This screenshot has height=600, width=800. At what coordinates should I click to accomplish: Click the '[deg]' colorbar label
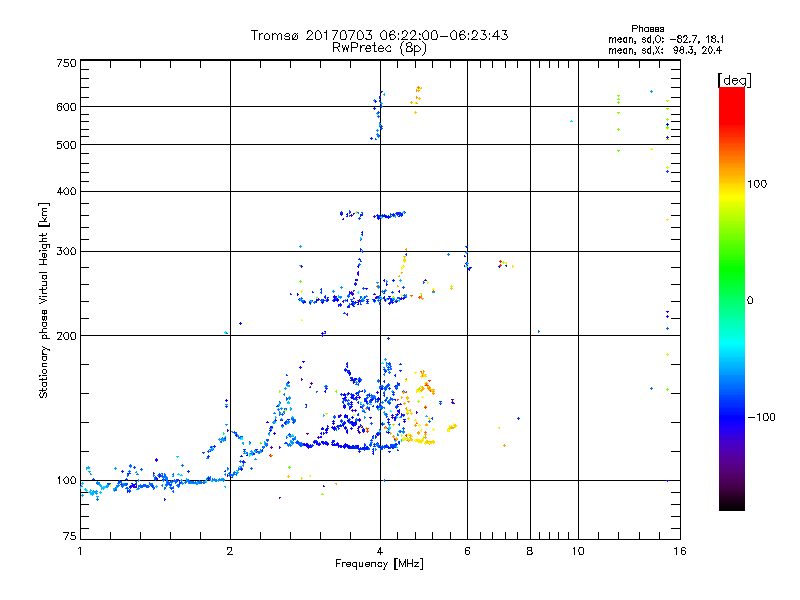(x=734, y=80)
